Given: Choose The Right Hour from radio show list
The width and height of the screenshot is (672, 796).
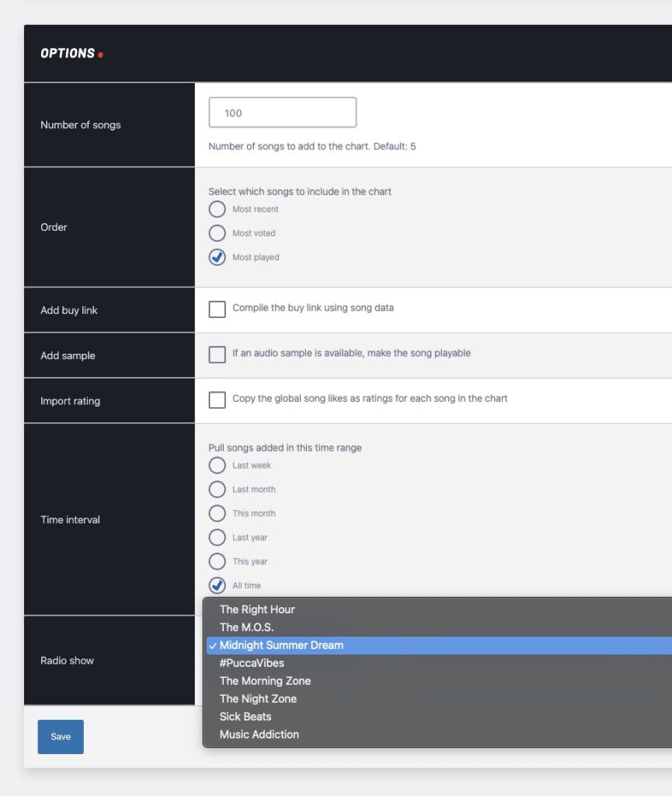Looking at the screenshot, I should click(257, 609).
